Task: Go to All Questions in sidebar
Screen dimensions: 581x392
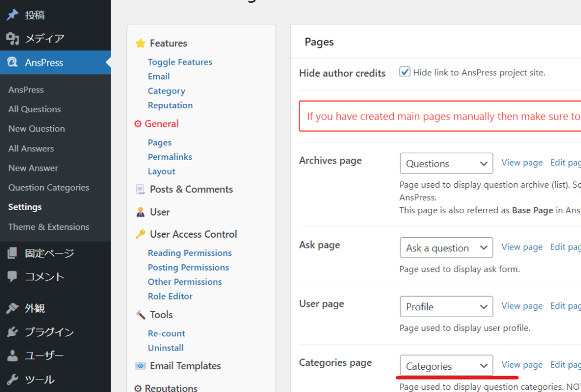Action: (35, 109)
